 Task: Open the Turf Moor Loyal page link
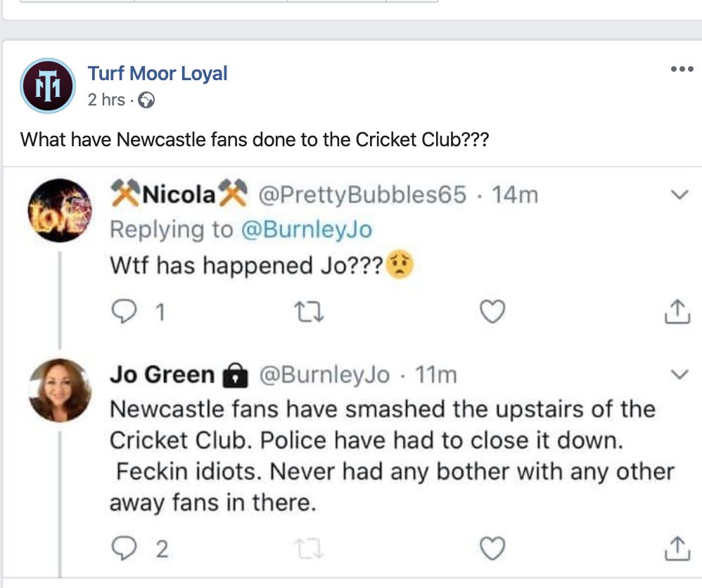pyautogui.click(x=158, y=74)
